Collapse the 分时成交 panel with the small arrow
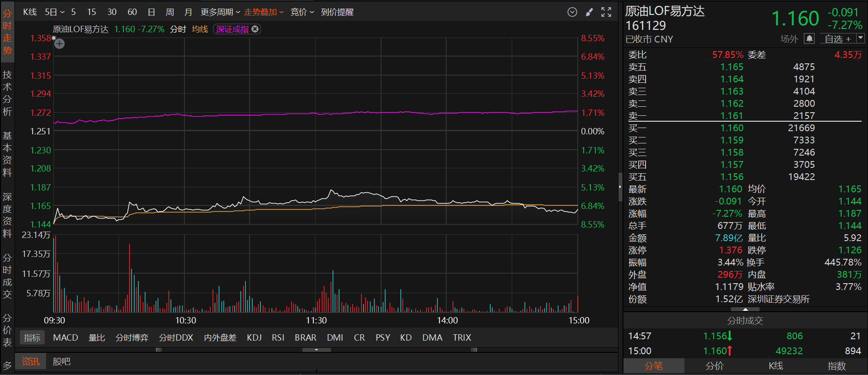Viewport: 868px width, 375px height. (745, 309)
